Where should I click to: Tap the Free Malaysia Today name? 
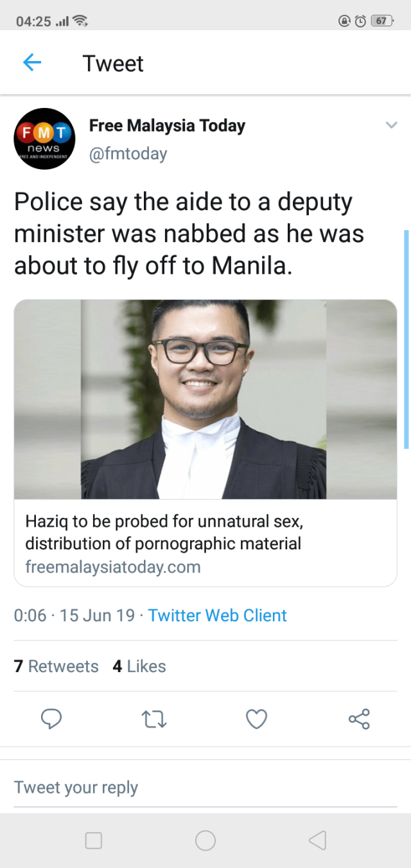coord(167,125)
